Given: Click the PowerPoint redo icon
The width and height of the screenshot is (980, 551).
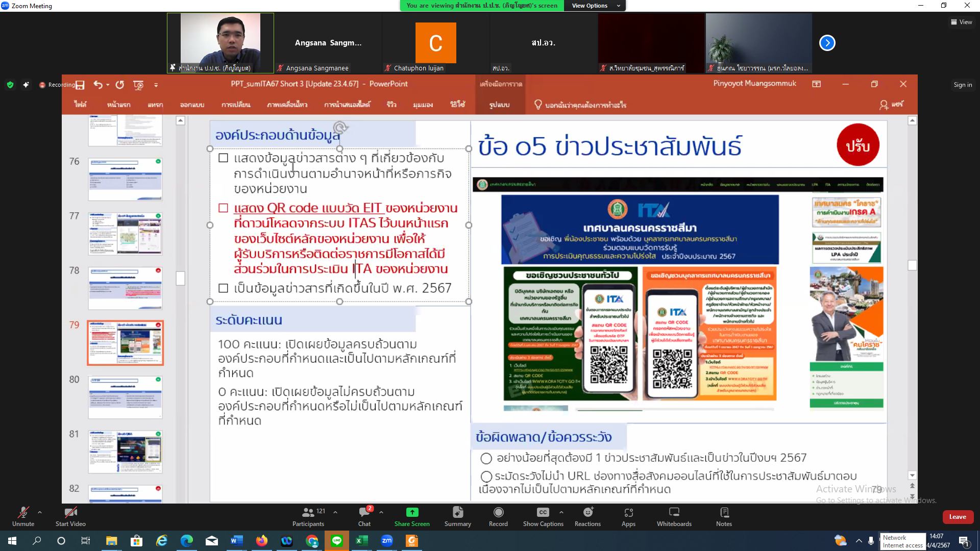Looking at the screenshot, I should pyautogui.click(x=120, y=85).
